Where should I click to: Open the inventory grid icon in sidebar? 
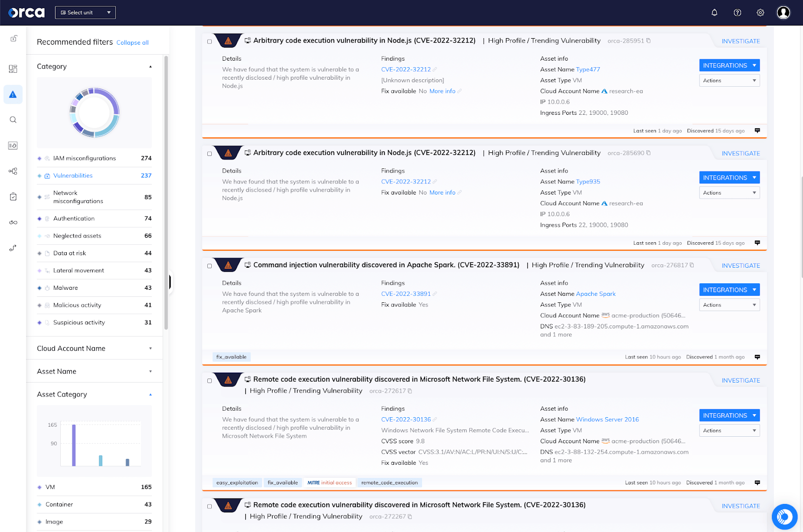[x=13, y=69]
